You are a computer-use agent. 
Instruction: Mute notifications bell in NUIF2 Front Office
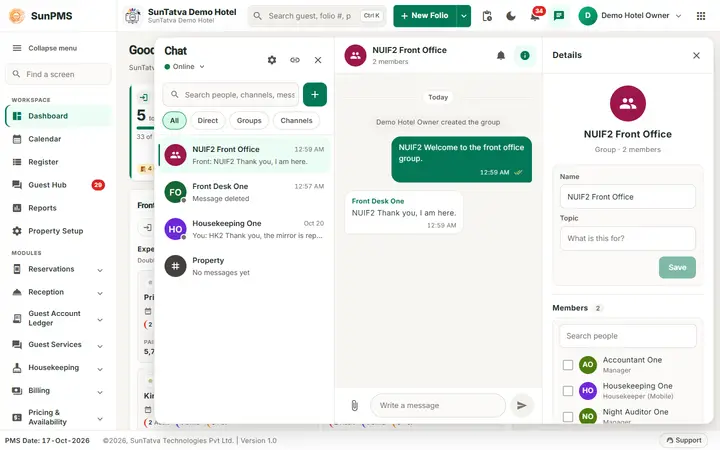click(501, 56)
